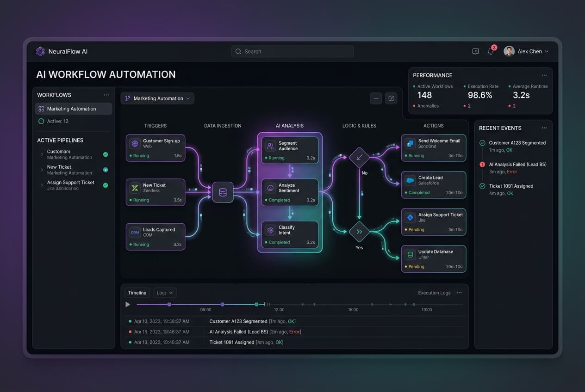Screen dimensions: 585x392
Task: Expand the Customom pipeline row chevron
Action: [42, 154]
